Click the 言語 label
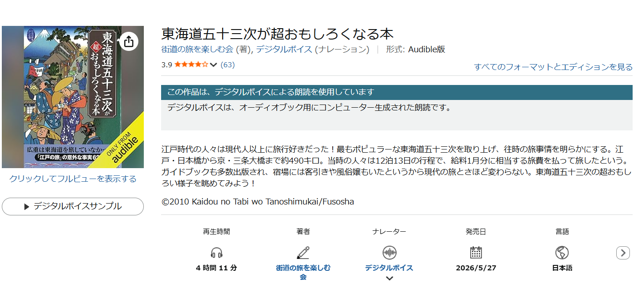 (562, 232)
